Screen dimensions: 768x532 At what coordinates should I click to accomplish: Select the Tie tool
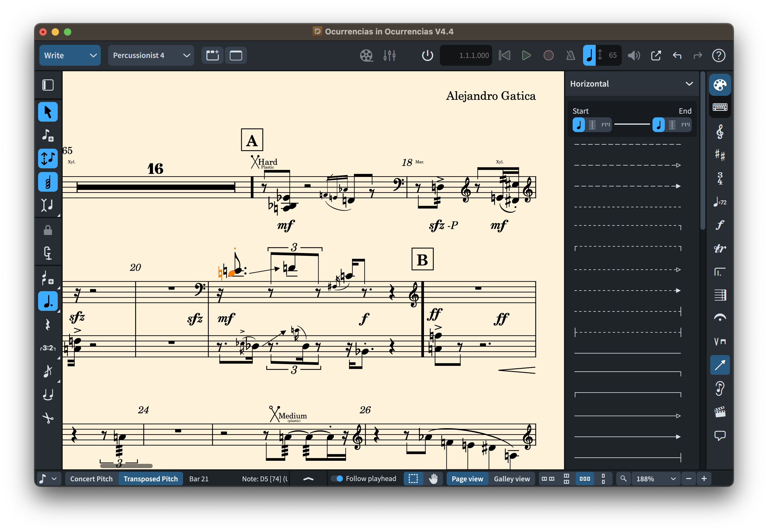[x=48, y=394]
